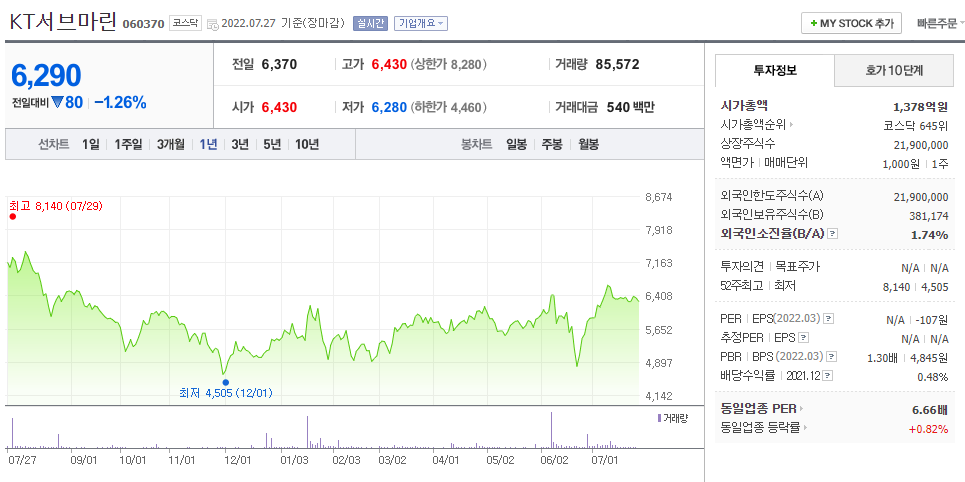Click the KT서브마린 stock name

tap(62, 22)
